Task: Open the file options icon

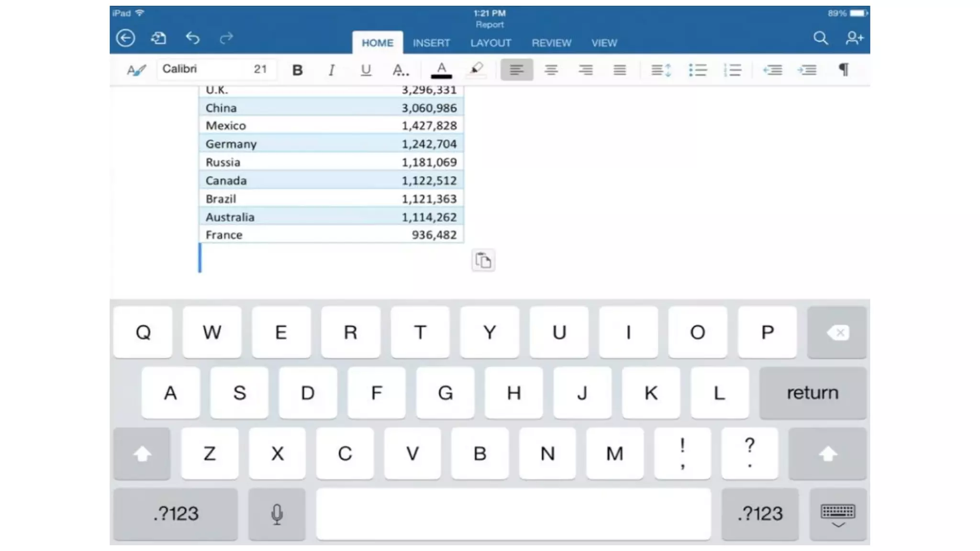Action: coord(158,38)
